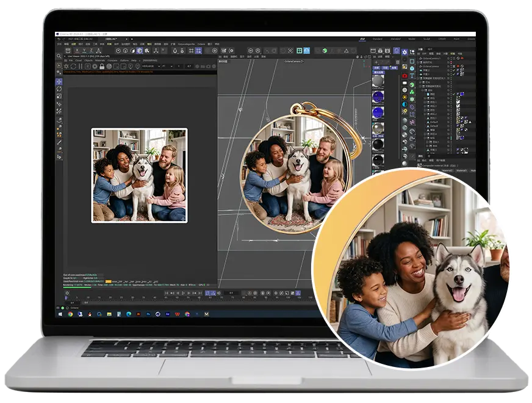
Task: Click the OctaneCamera viewport label
Action: (x=294, y=62)
